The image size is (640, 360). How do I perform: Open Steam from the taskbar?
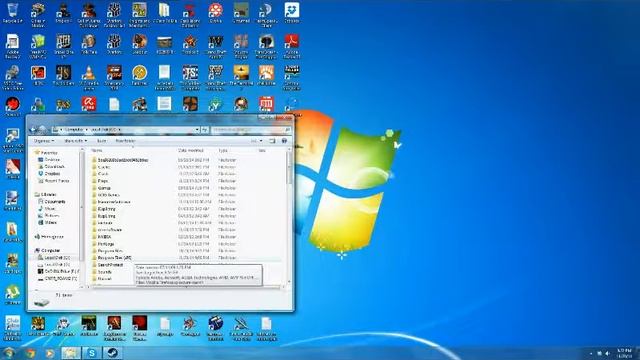(x=112, y=353)
